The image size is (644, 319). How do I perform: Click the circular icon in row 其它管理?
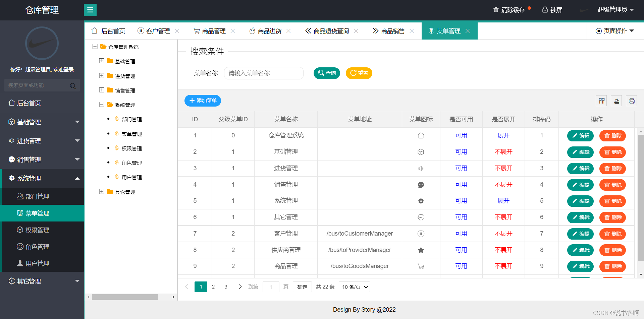pos(421,217)
